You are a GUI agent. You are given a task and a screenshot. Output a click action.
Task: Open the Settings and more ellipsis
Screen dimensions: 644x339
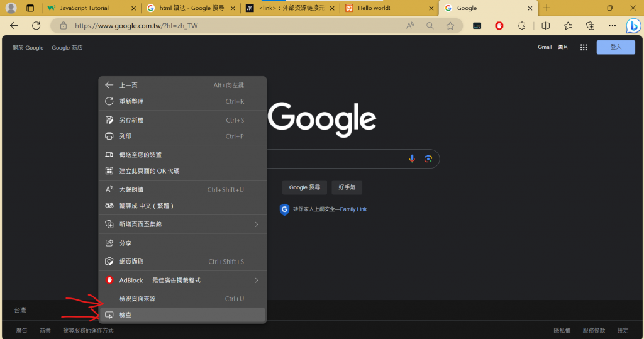tap(613, 26)
